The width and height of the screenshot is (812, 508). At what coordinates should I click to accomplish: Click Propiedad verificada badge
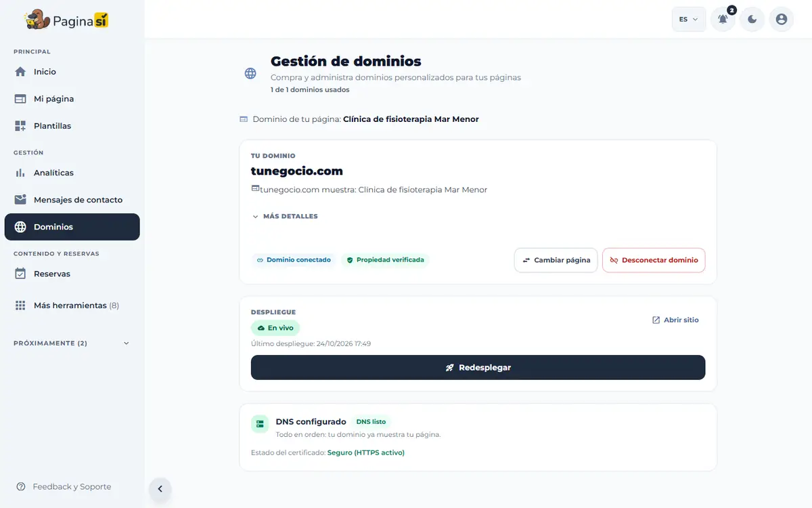coord(385,260)
